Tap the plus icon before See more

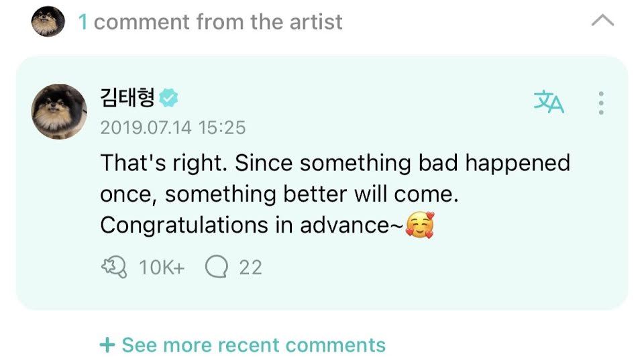107,345
